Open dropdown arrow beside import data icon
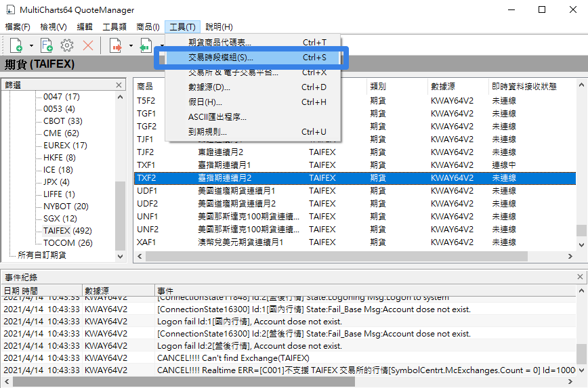 131,46
